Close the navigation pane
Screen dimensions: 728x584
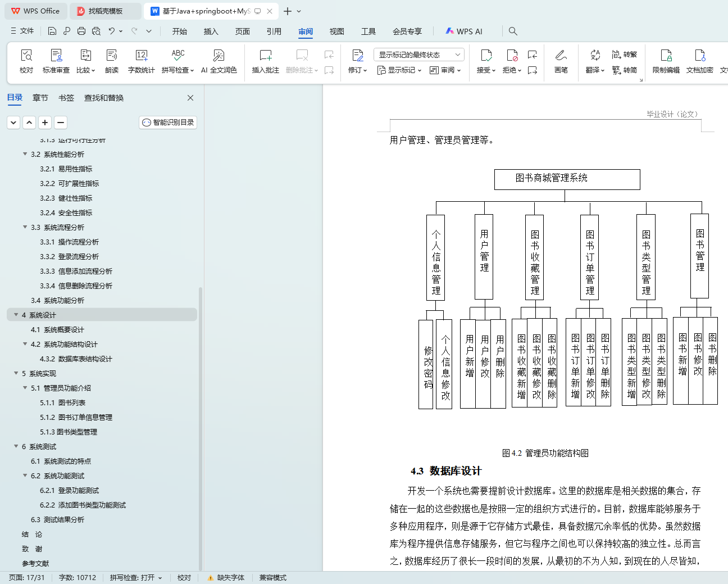tap(190, 98)
